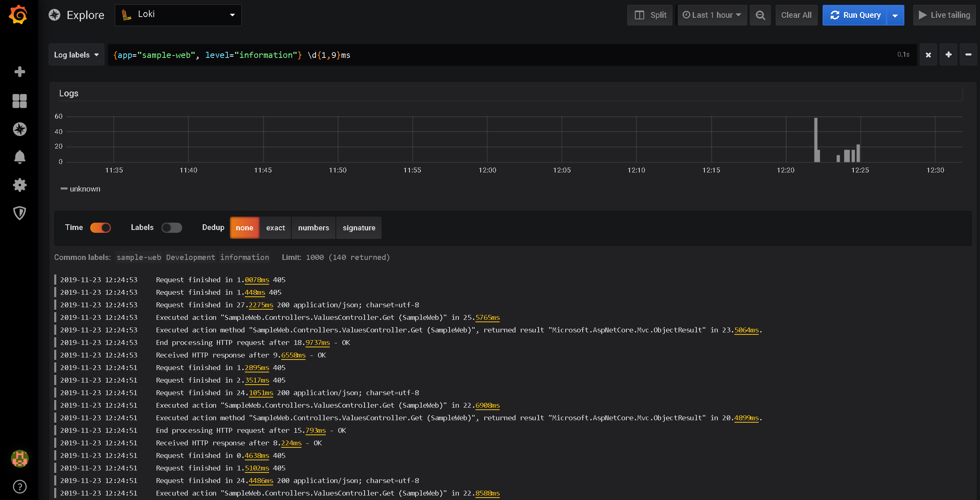This screenshot has height=500, width=980.
Task: Click into the Loki query input field
Action: coord(486,55)
